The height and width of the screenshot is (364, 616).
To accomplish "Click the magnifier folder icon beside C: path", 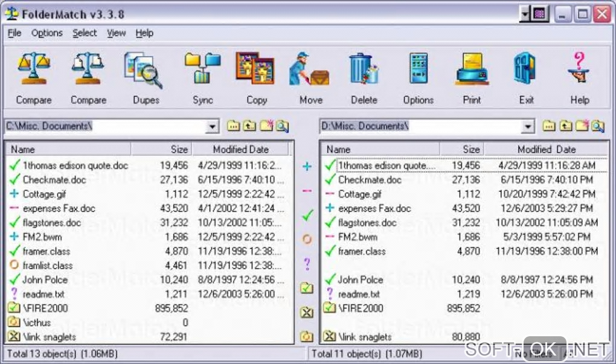I will click(283, 126).
